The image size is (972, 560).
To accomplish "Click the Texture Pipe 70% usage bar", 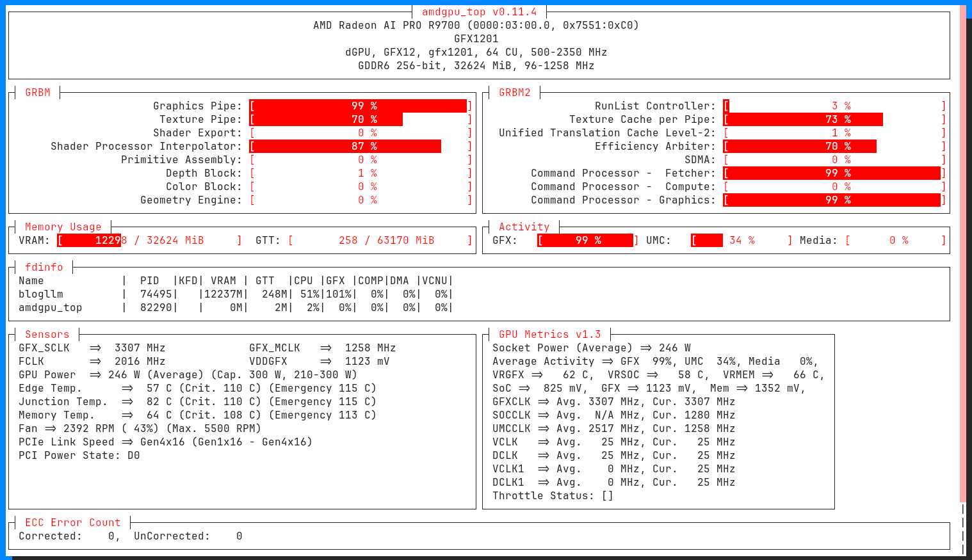I will point(360,119).
